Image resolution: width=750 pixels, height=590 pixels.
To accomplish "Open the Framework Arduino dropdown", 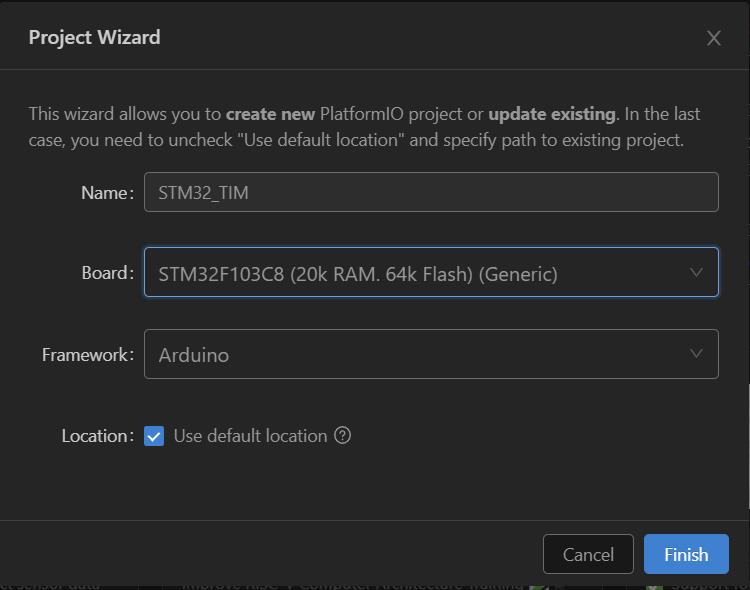I will tap(430, 354).
